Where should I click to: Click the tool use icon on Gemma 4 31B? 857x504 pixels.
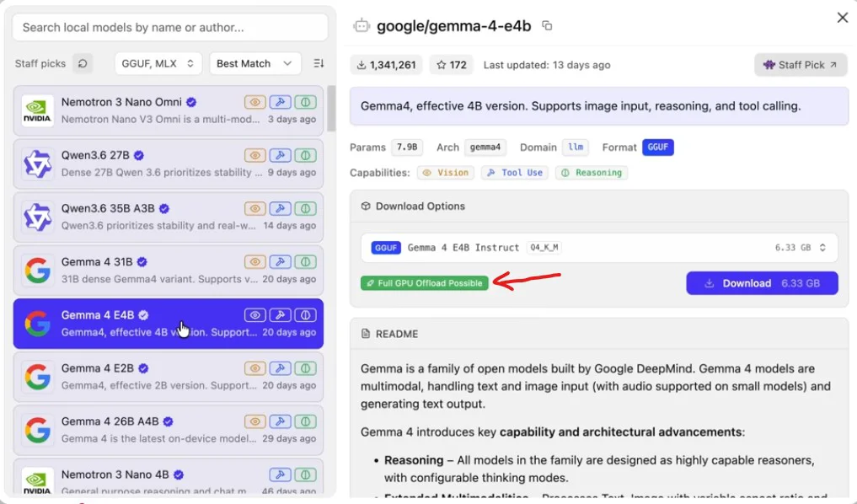280,262
